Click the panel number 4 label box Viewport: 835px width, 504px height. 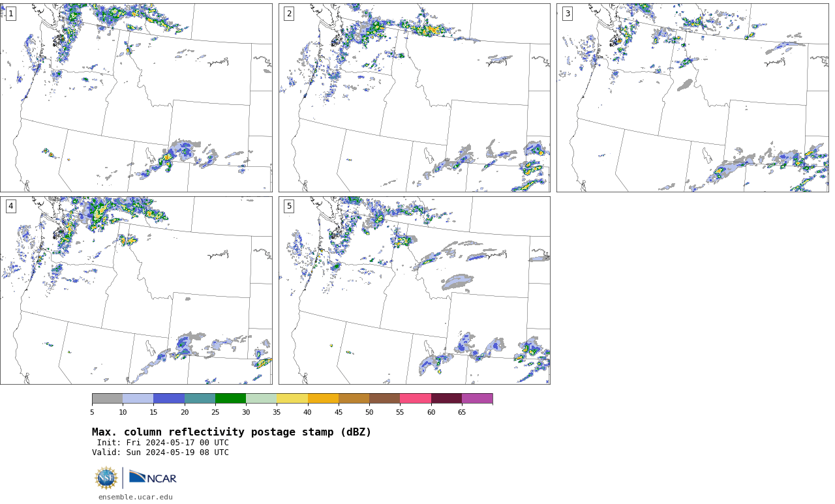pyautogui.click(x=10, y=206)
